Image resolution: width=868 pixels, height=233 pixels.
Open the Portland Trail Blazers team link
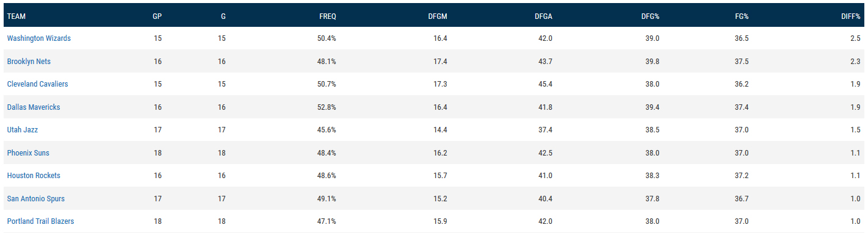(40, 221)
